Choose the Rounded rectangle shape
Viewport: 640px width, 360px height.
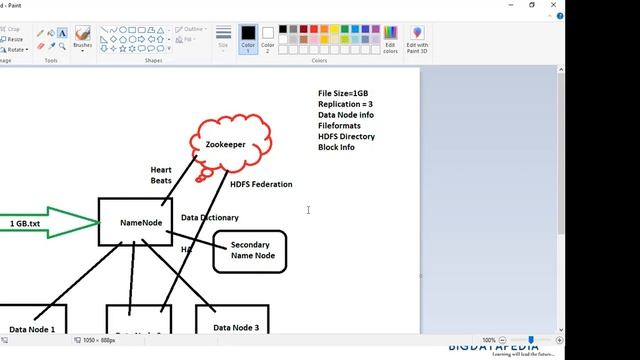(142, 30)
